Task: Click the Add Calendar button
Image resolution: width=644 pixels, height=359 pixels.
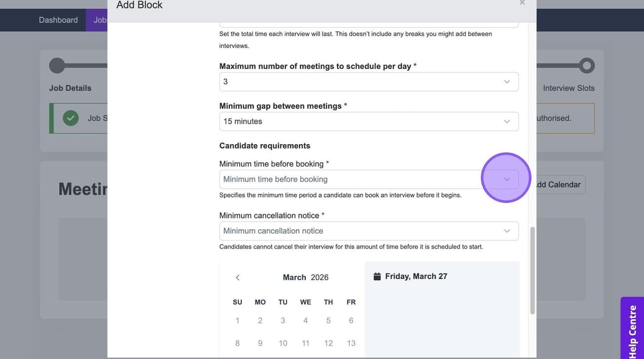Action: click(559, 184)
